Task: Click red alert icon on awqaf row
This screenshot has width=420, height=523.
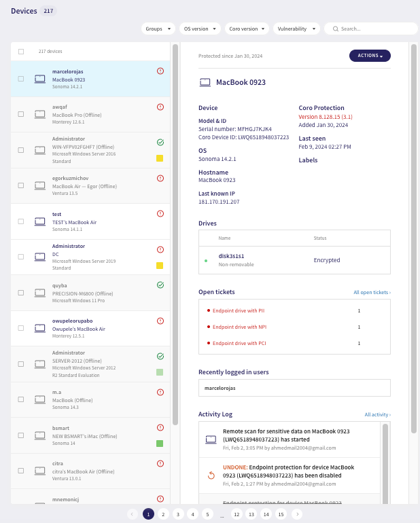Action: tap(160, 107)
